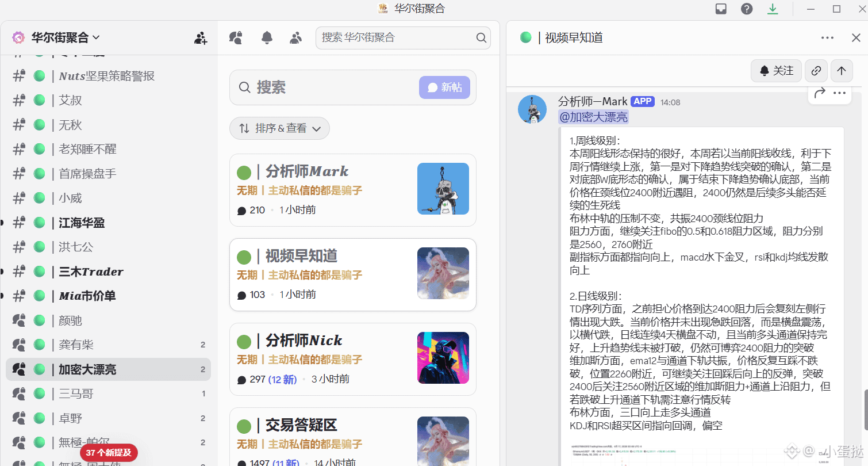This screenshot has height=466, width=868.
Task: Select the 艾叔 channel
Action: pos(108,100)
